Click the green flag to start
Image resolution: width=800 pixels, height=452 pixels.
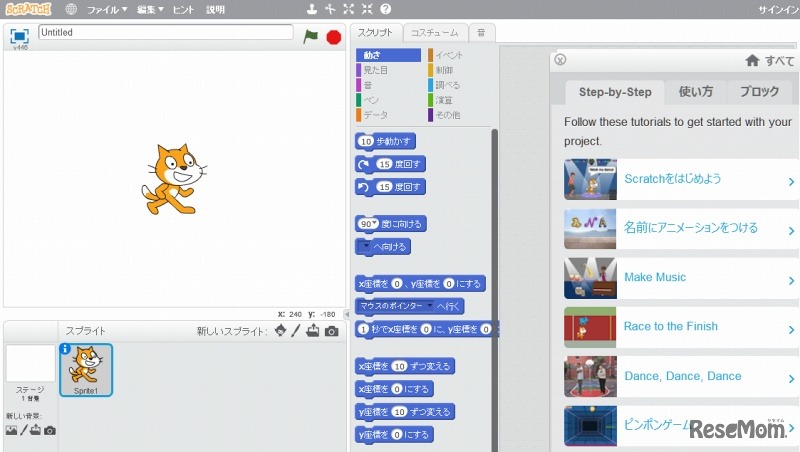click(x=310, y=36)
